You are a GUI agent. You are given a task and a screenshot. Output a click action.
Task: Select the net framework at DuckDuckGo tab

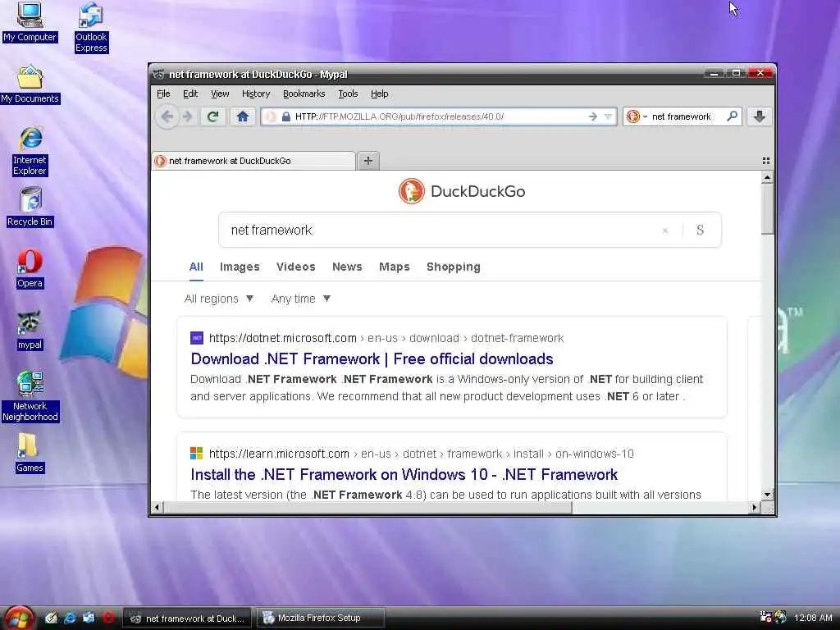click(254, 161)
